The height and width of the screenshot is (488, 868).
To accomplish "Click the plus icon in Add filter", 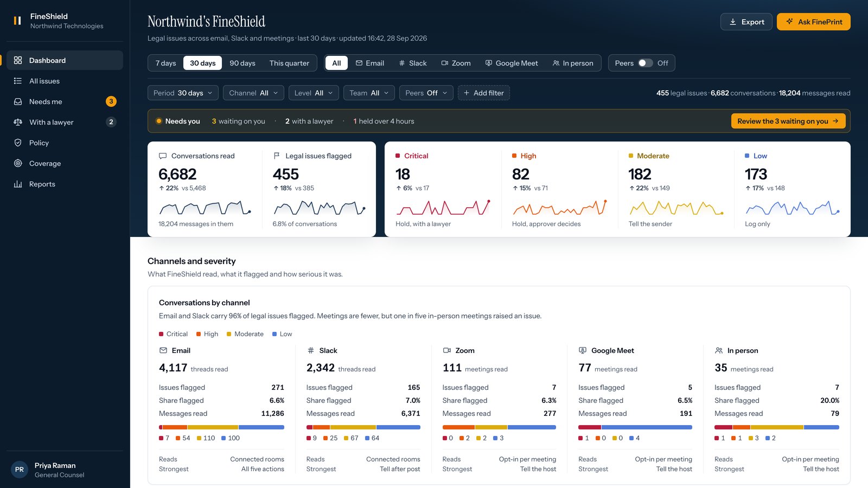I will 467,93.
